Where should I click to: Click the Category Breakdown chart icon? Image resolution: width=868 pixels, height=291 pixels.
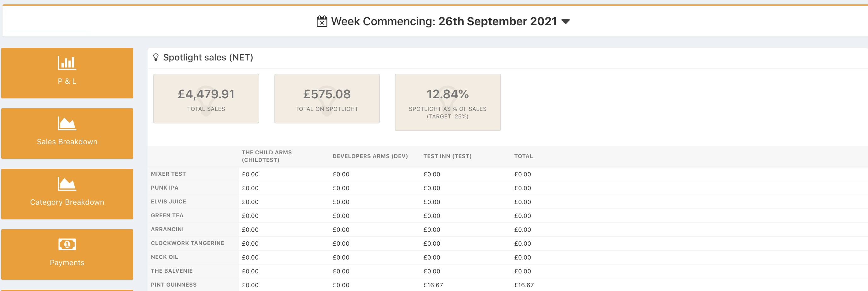coord(67,184)
